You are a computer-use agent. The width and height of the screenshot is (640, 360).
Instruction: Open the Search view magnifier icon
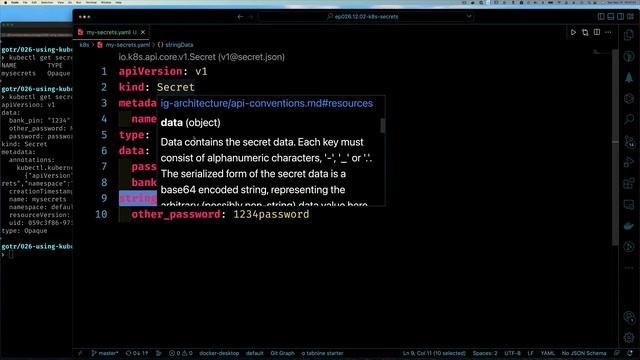coord(629,119)
